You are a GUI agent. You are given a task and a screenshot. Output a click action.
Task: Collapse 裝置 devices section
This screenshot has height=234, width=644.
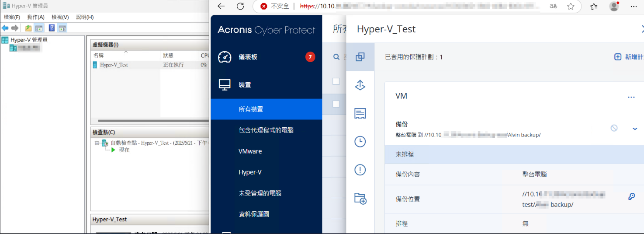(x=245, y=85)
